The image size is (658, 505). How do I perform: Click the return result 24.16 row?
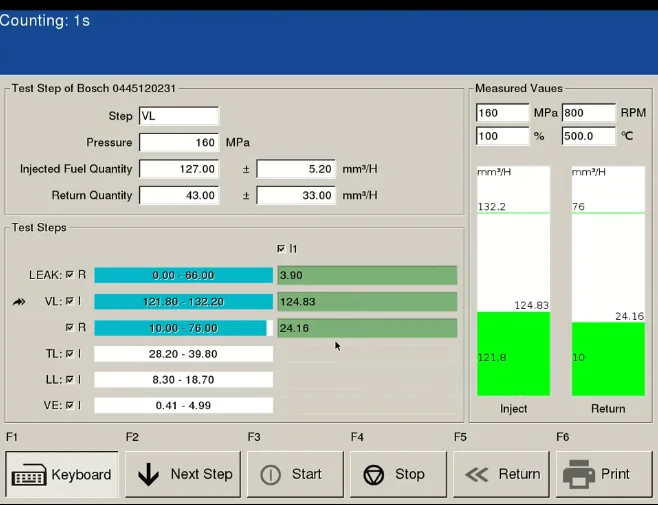(367, 328)
